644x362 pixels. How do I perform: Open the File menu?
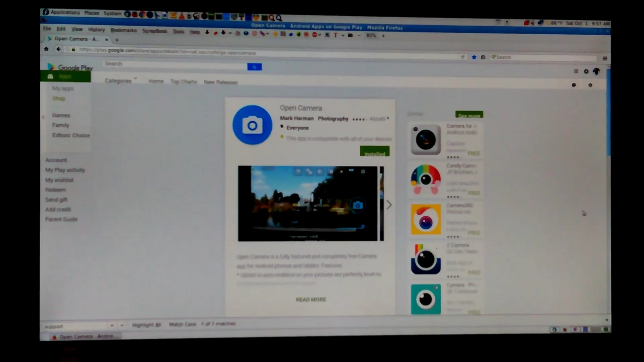47,29
